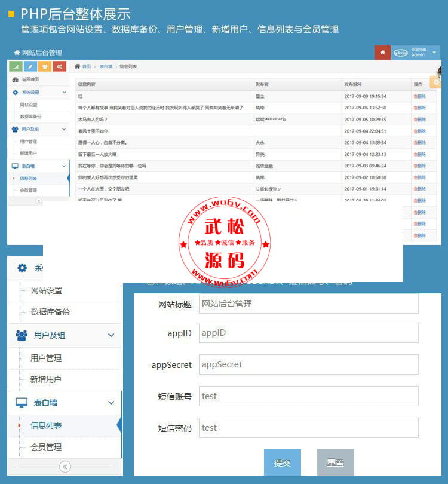Click large users icon beside 用户及组

22,335
